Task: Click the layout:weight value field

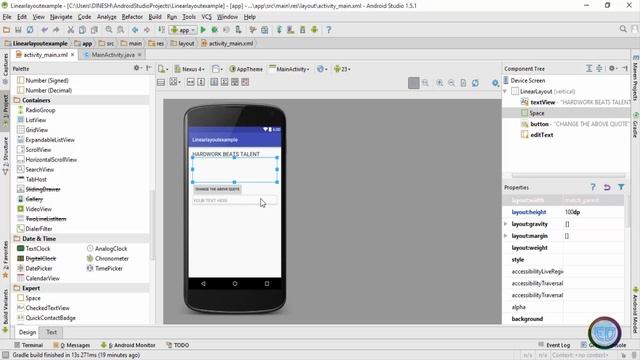Action: click(x=594, y=248)
